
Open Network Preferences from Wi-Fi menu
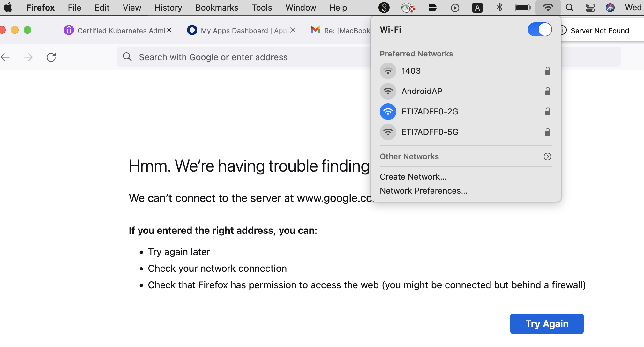(x=423, y=191)
